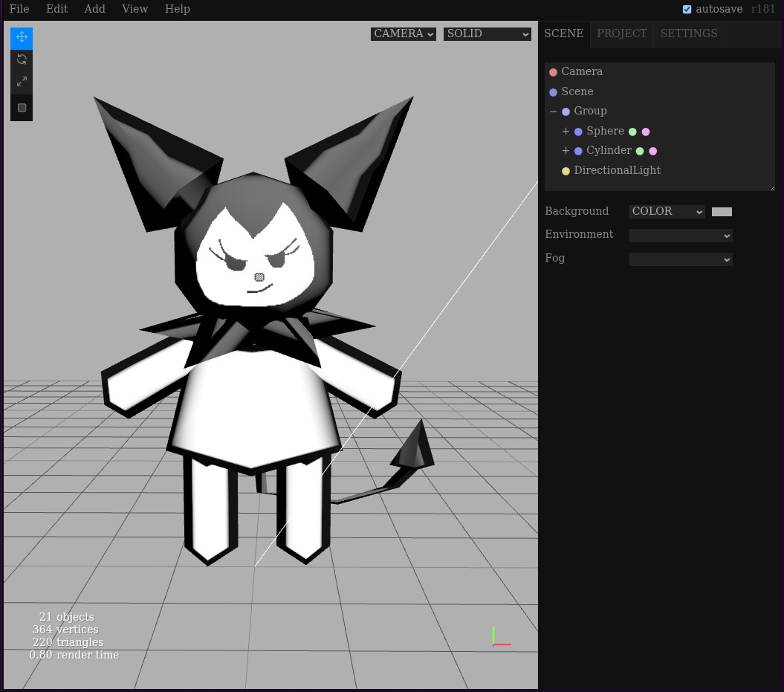Open the Fog type dropdown
The image size is (784, 692).
pyautogui.click(x=680, y=259)
